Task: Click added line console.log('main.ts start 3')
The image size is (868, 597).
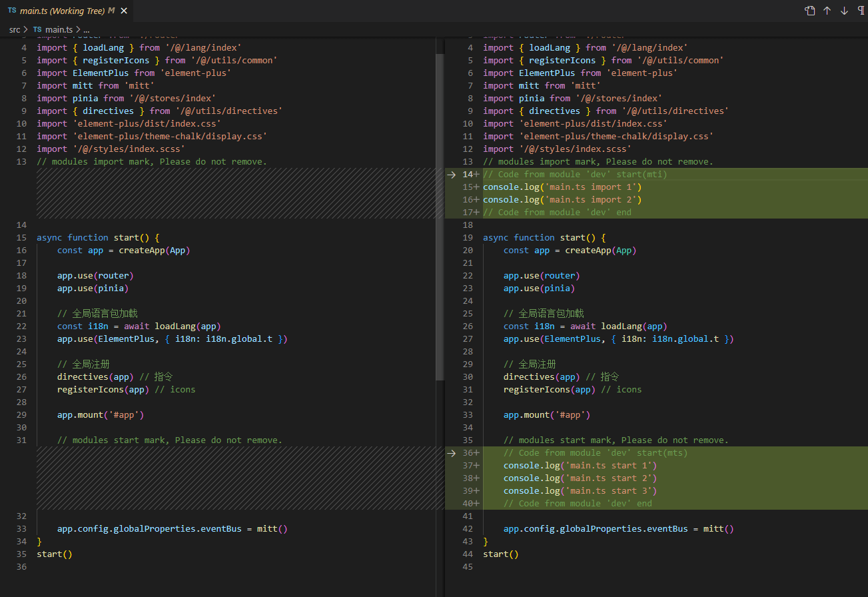Action: pos(580,491)
